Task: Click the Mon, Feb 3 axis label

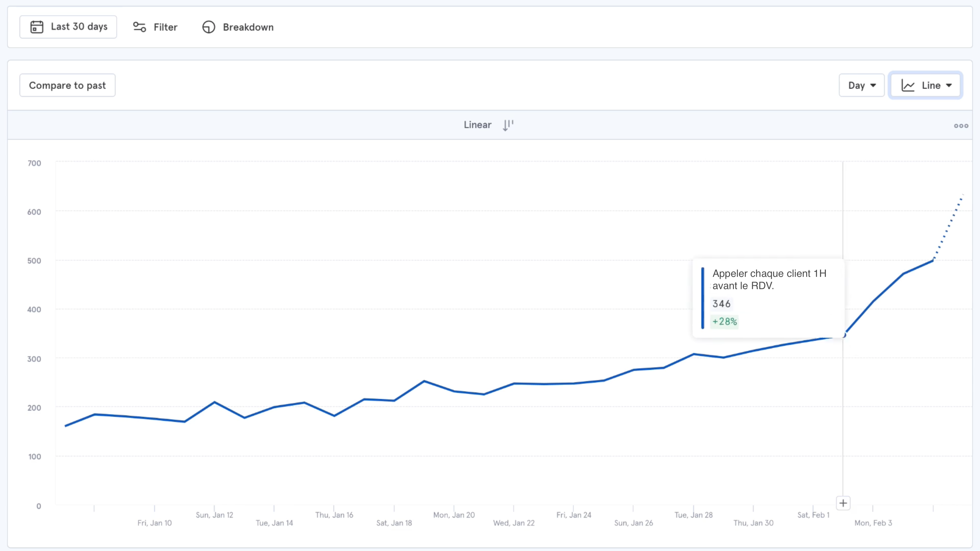Action: tap(873, 523)
